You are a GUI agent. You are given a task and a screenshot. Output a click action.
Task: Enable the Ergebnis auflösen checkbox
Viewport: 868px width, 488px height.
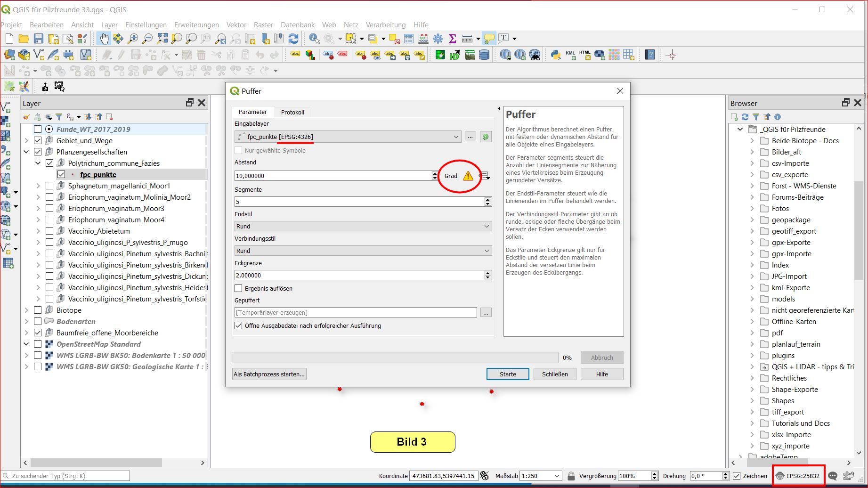click(x=239, y=288)
